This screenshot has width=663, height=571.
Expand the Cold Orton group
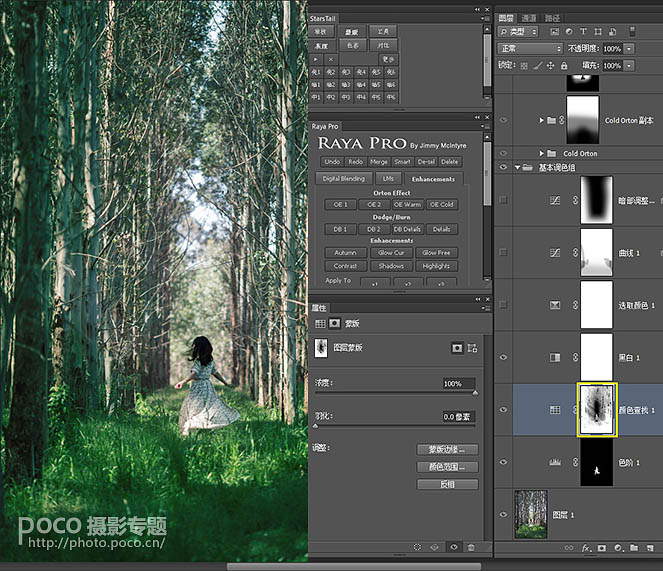(x=541, y=153)
